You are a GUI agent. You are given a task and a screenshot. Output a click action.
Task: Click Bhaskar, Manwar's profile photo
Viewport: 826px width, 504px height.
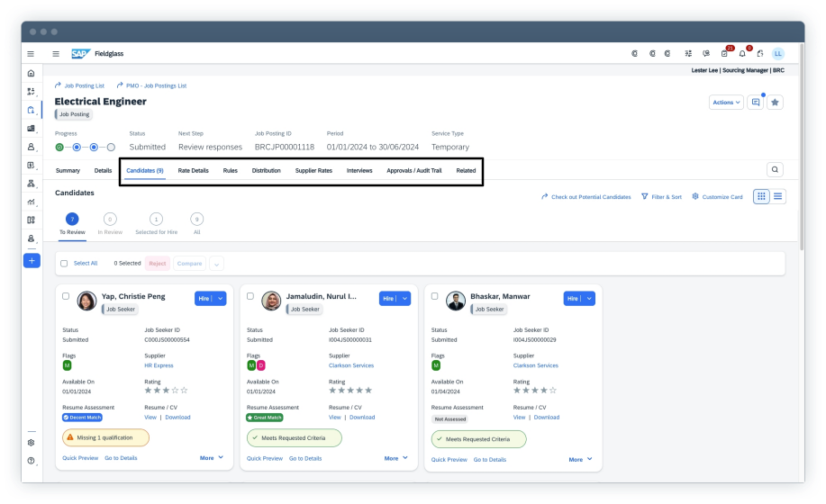pyautogui.click(x=456, y=301)
